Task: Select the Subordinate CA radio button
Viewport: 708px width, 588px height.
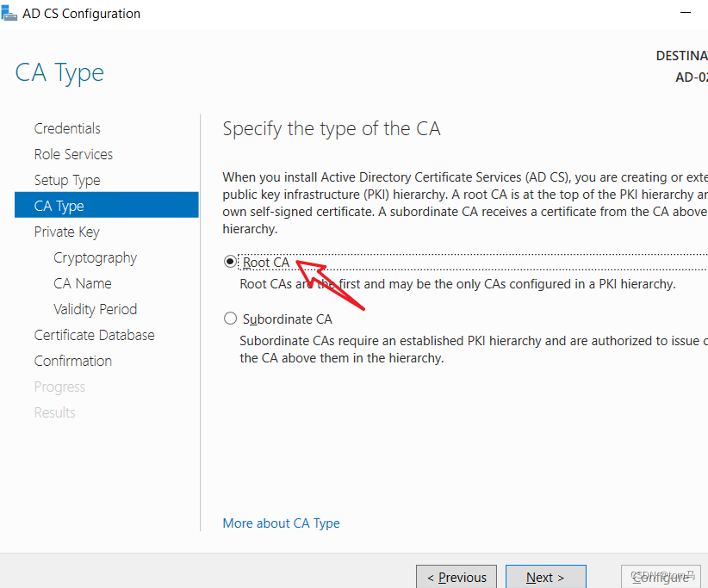Action: coord(230,319)
